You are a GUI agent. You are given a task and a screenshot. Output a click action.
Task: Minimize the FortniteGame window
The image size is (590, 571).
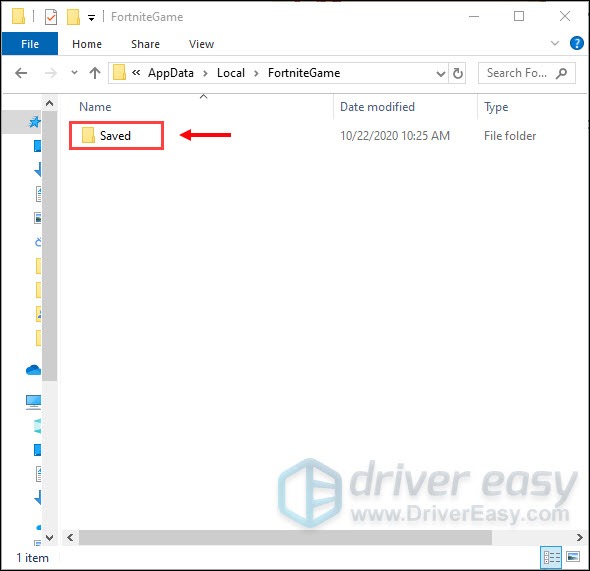coord(474,17)
